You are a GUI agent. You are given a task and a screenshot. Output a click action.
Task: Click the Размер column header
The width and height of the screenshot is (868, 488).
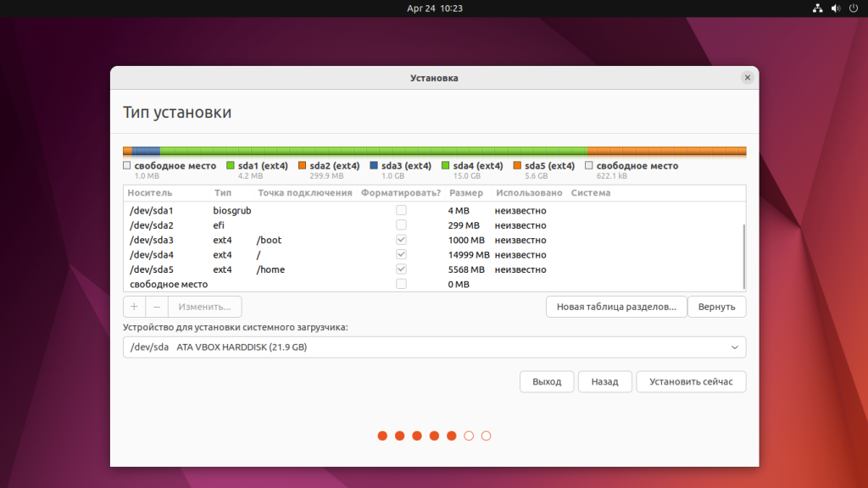coord(465,193)
